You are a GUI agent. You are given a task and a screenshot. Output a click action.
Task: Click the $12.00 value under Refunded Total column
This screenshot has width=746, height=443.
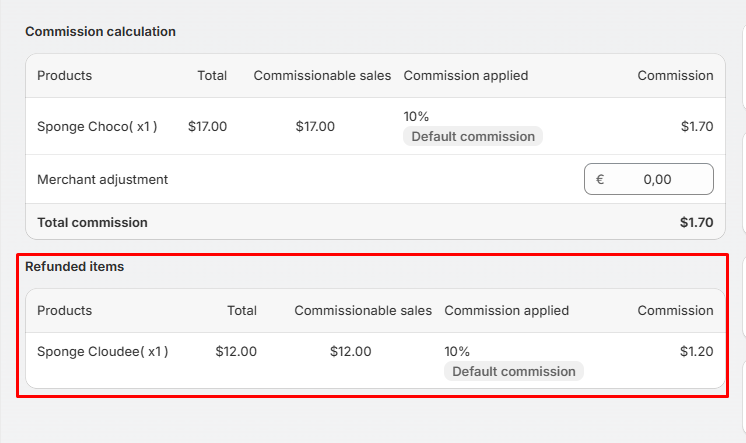tap(236, 351)
